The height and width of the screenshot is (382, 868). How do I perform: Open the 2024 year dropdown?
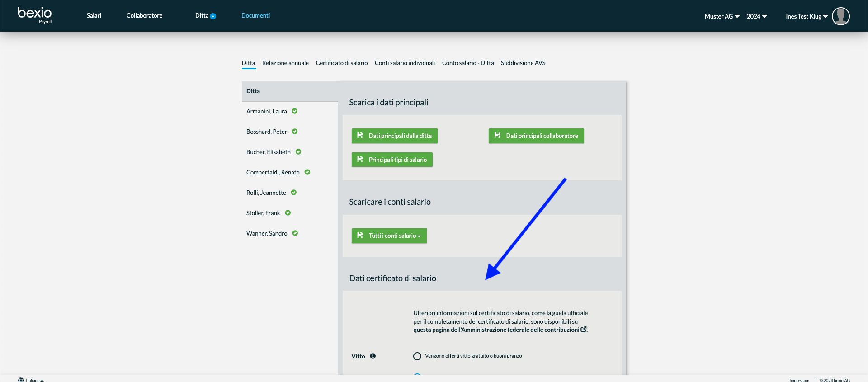click(x=757, y=16)
